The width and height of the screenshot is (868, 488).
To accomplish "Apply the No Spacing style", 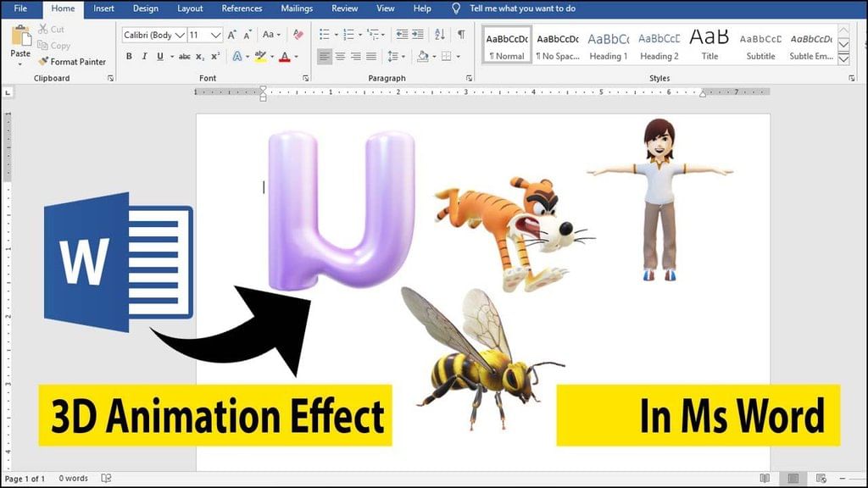I will click(558, 44).
